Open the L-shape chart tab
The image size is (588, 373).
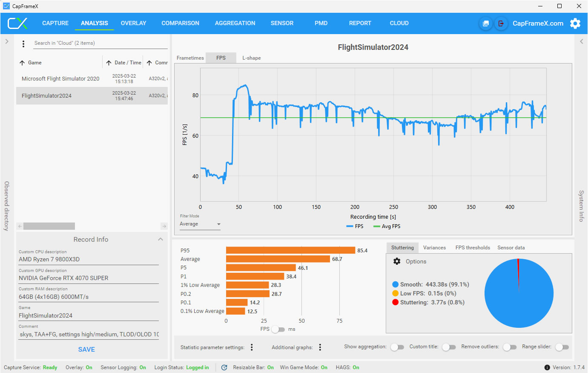coord(252,58)
